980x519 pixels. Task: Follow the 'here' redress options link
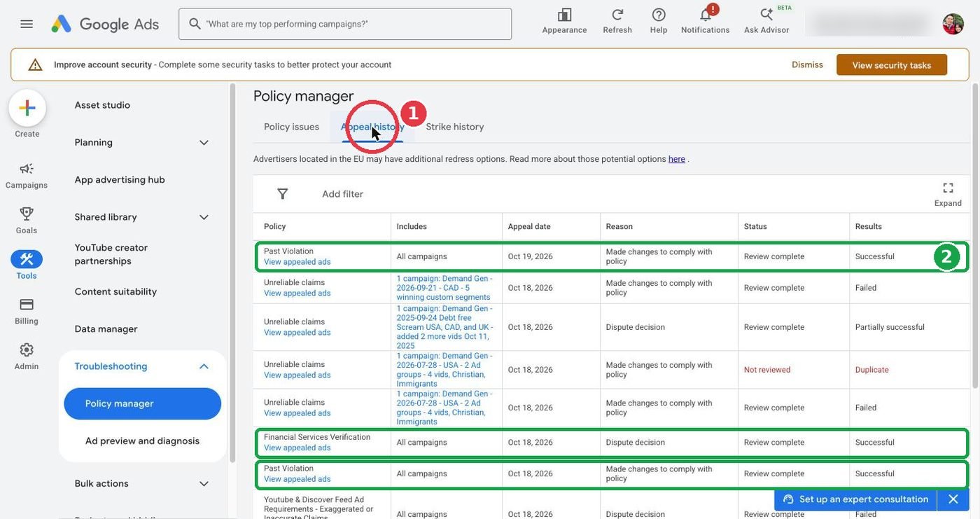(677, 159)
